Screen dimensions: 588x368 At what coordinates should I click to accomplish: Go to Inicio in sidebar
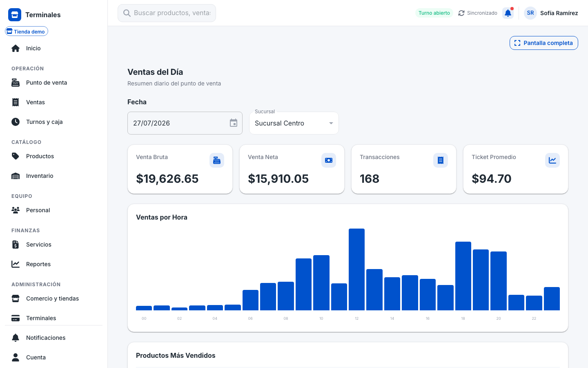54,48
